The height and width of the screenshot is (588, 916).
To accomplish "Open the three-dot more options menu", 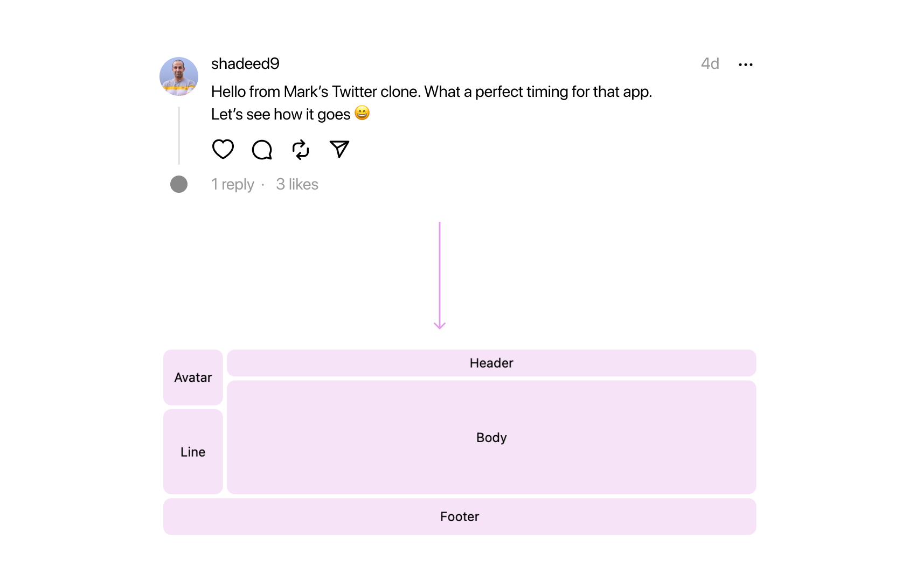I will click(746, 65).
